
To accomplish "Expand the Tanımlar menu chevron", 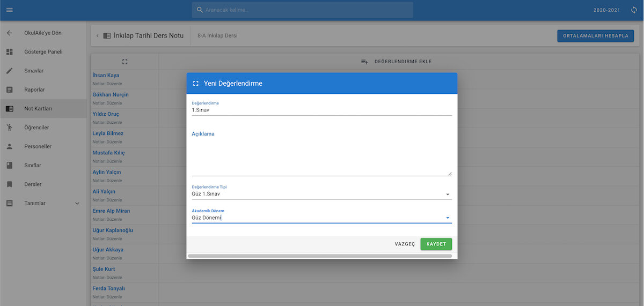I will 77,204.
